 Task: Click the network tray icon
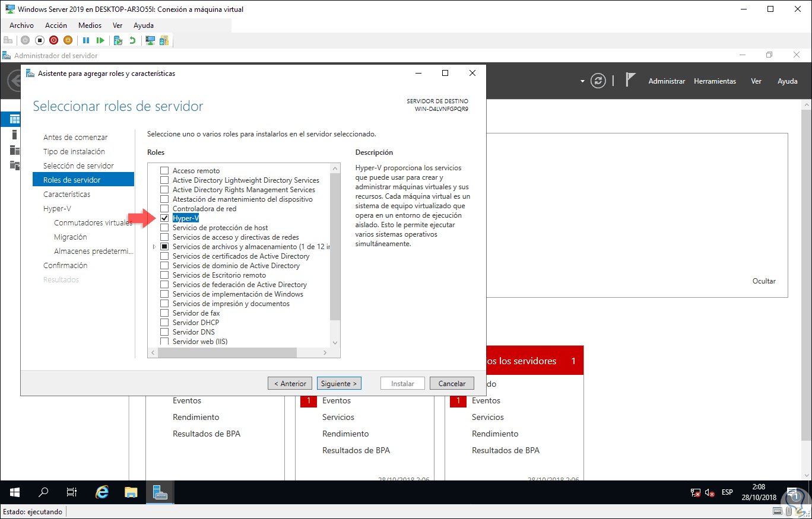pos(696,492)
